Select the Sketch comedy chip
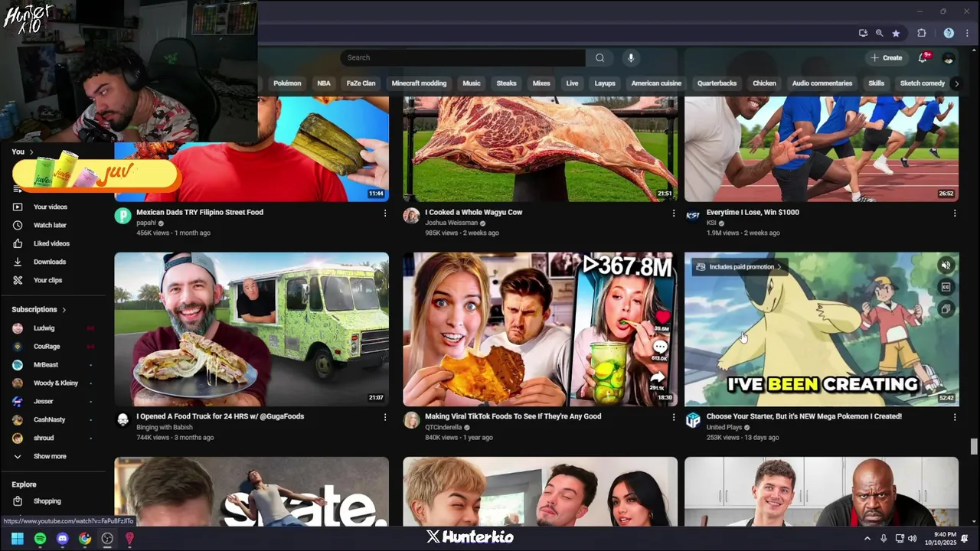Screen dimensions: 980x551 (922, 83)
